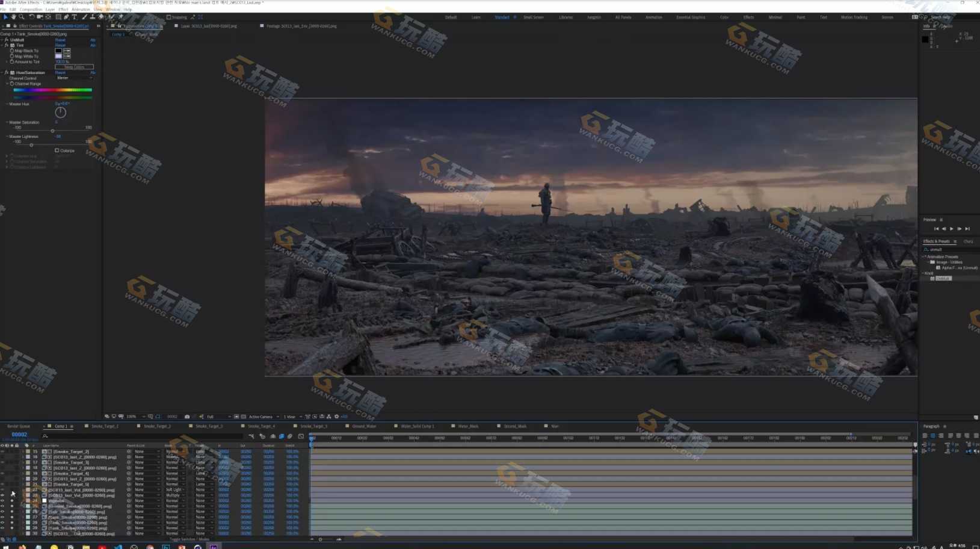The width and height of the screenshot is (980, 549).
Task: Open the viewer zoom 100% dropdown
Action: pyautogui.click(x=135, y=417)
